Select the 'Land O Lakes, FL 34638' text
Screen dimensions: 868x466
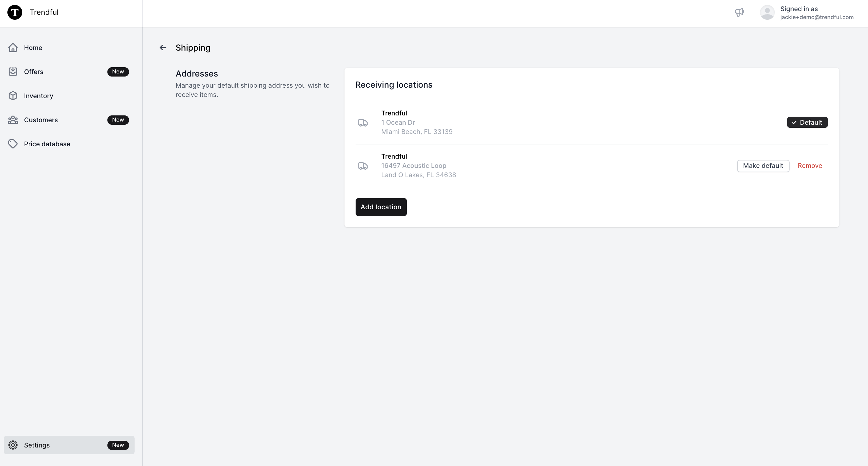419,175
